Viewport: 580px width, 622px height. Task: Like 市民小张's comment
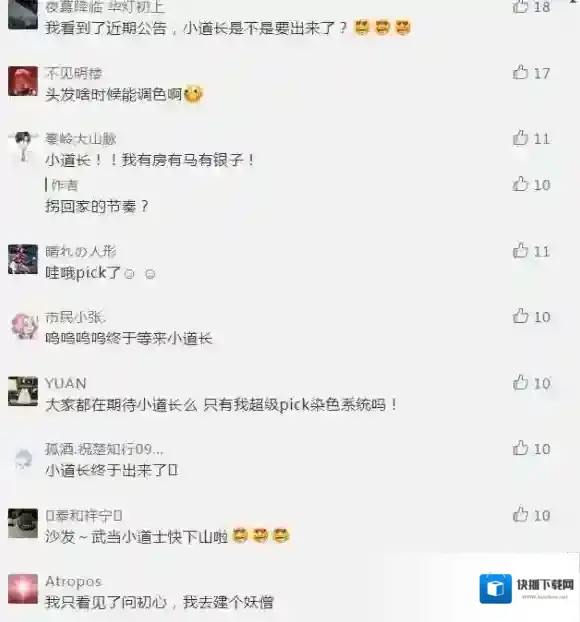pos(520,317)
